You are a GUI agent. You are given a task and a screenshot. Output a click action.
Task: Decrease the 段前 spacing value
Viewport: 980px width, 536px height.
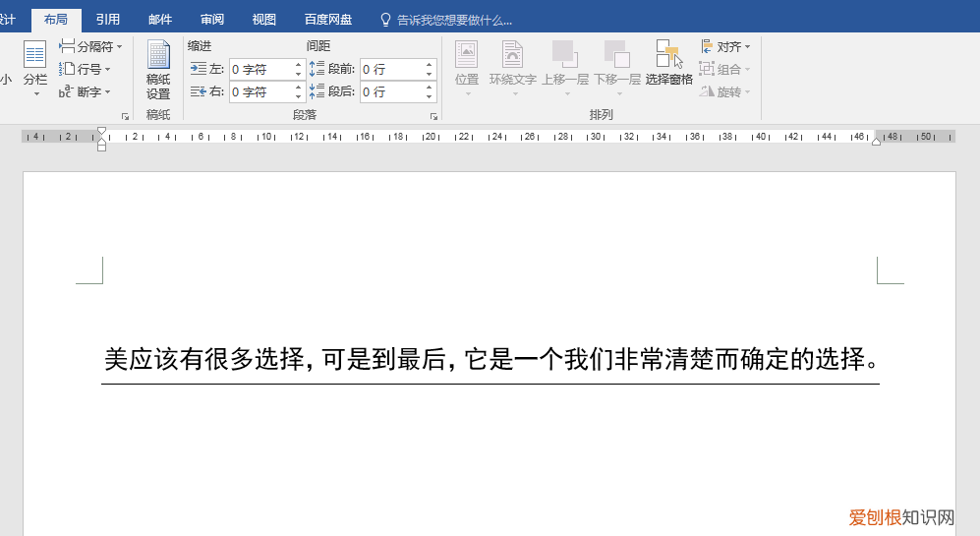tap(429, 75)
